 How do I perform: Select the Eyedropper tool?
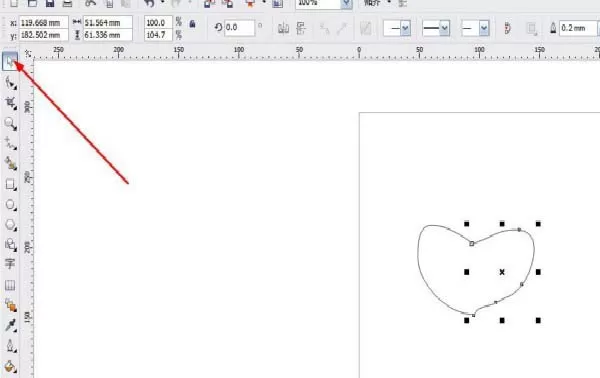coord(10,325)
